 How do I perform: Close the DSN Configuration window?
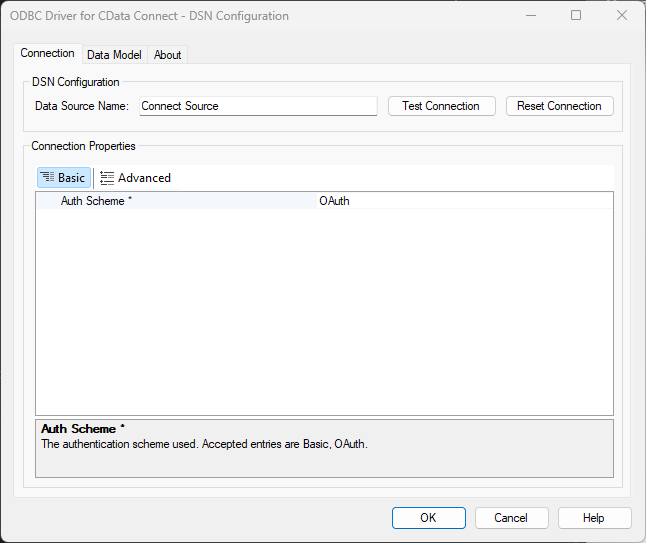[x=622, y=16]
